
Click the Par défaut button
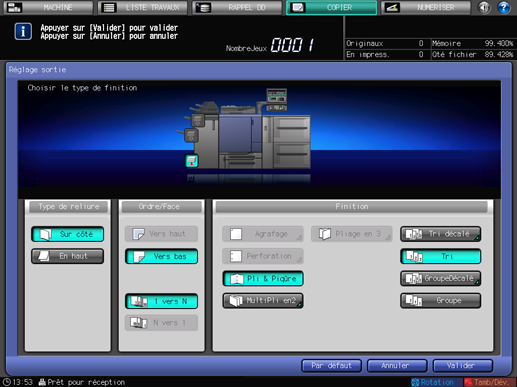[331, 366]
